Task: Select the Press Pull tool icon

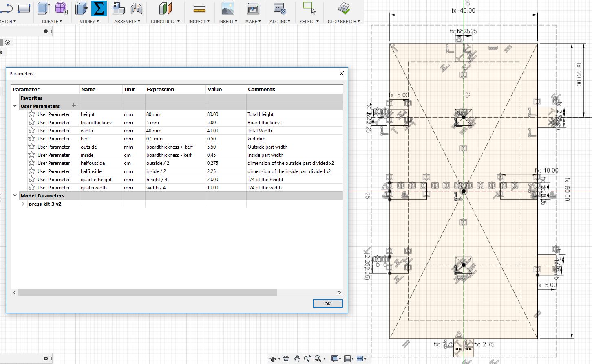Action: tap(82, 8)
